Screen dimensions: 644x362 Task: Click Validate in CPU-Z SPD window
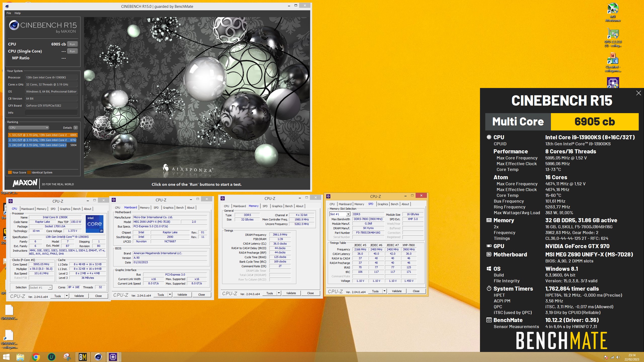click(x=397, y=291)
